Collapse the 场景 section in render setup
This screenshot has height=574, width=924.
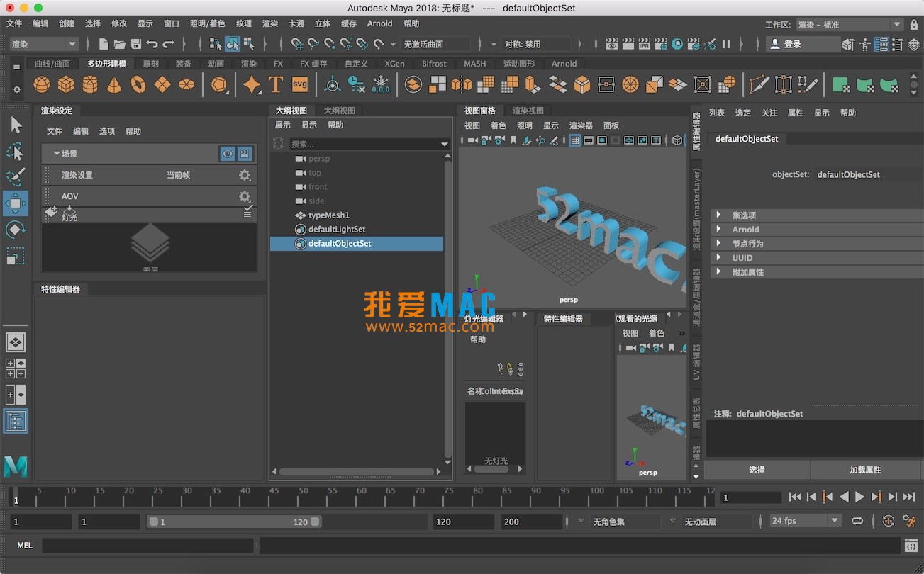(57, 154)
